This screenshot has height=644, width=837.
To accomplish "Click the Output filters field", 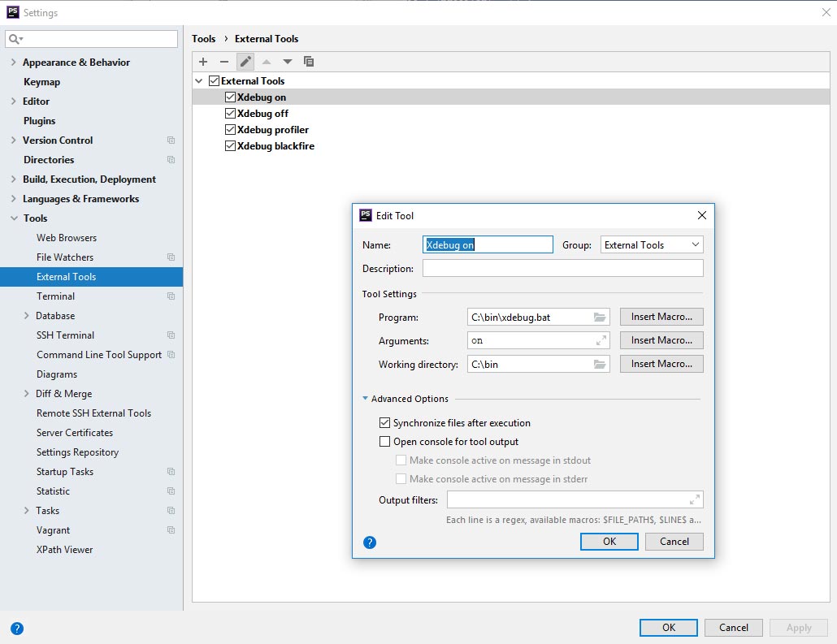I will (x=575, y=499).
